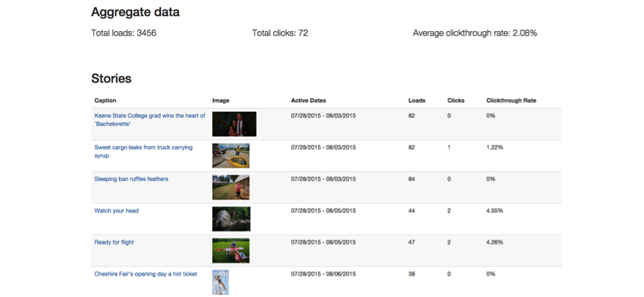Click the 4.55% clickthrough rate cell
This screenshot has height=297, width=644.
495,211
